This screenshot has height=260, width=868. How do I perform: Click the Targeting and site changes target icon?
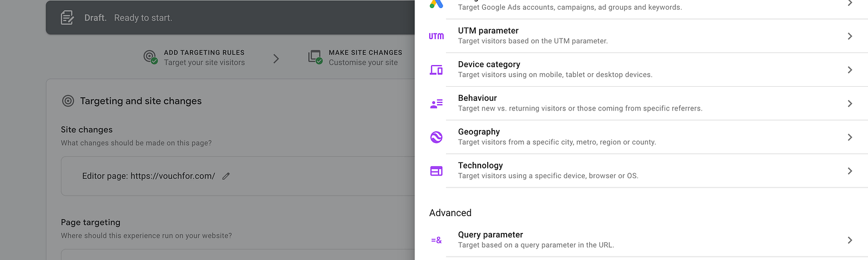pyautogui.click(x=68, y=101)
